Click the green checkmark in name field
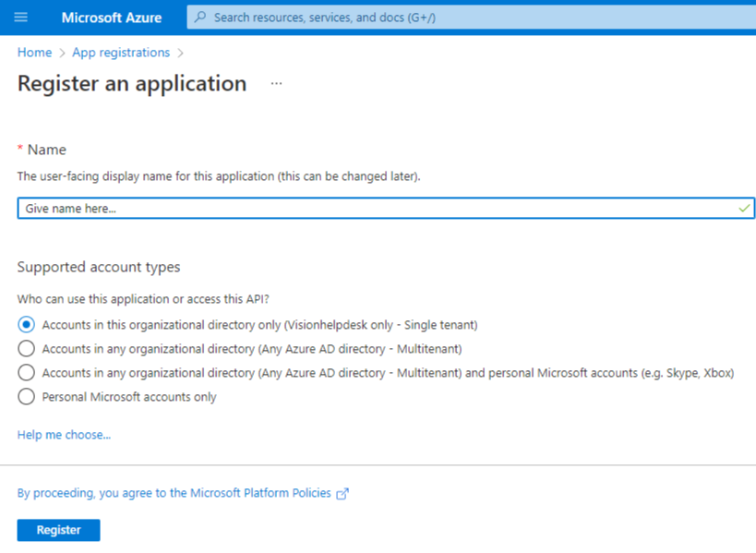The width and height of the screenshot is (756, 553). 744,209
